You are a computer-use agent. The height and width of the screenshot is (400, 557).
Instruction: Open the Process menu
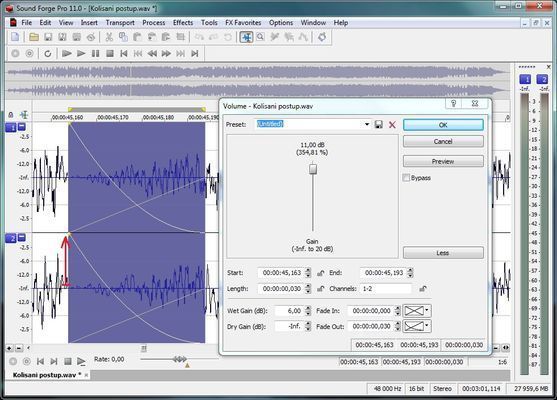coord(153,23)
